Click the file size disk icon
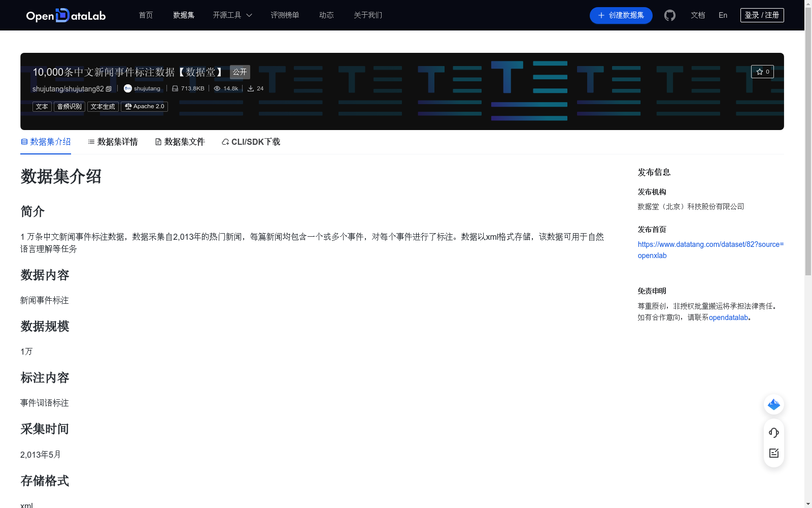The image size is (812, 508). point(175,88)
